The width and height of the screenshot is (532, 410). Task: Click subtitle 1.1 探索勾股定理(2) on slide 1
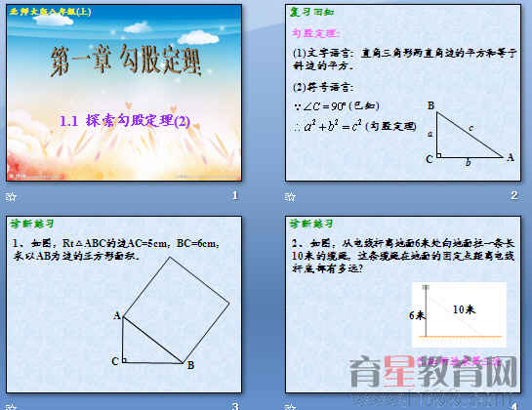click(125, 120)
